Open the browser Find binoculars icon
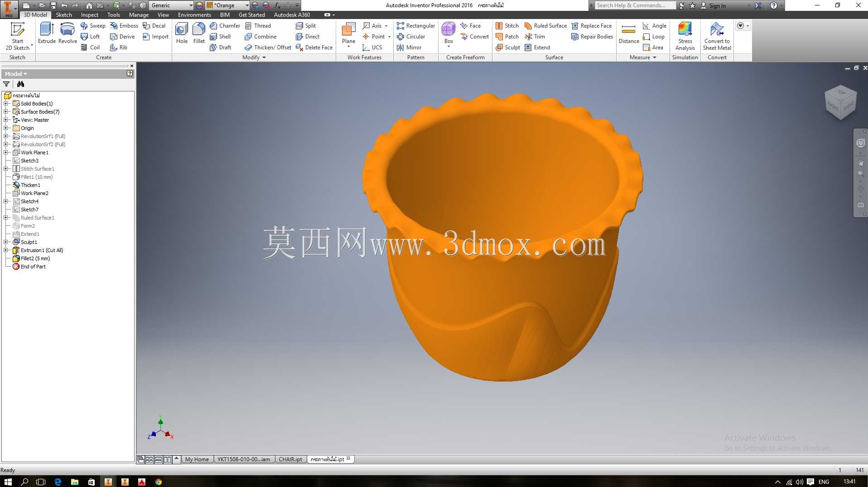 tap(20, 84)
